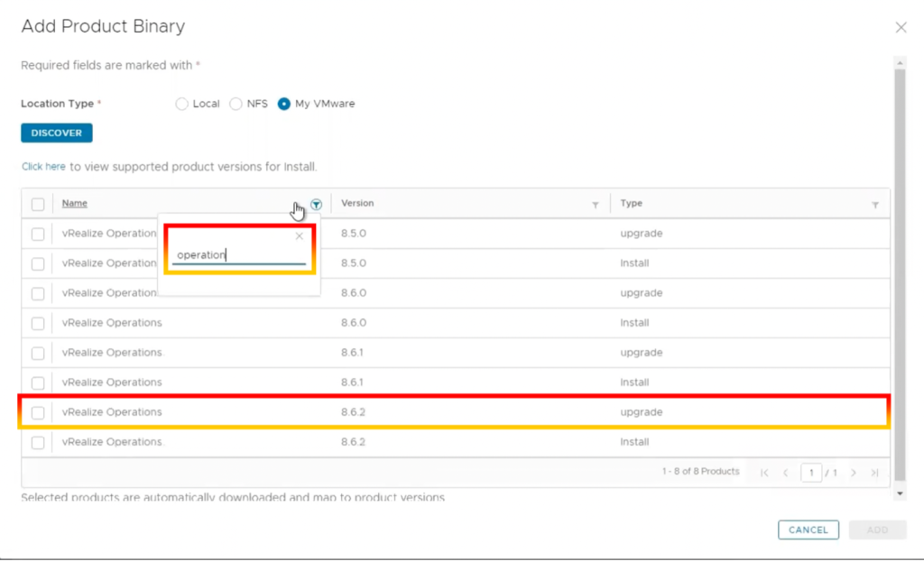Click version 8.6.1 in the Install row
Screen dimensions: 924x562
(x=352, y=382)
